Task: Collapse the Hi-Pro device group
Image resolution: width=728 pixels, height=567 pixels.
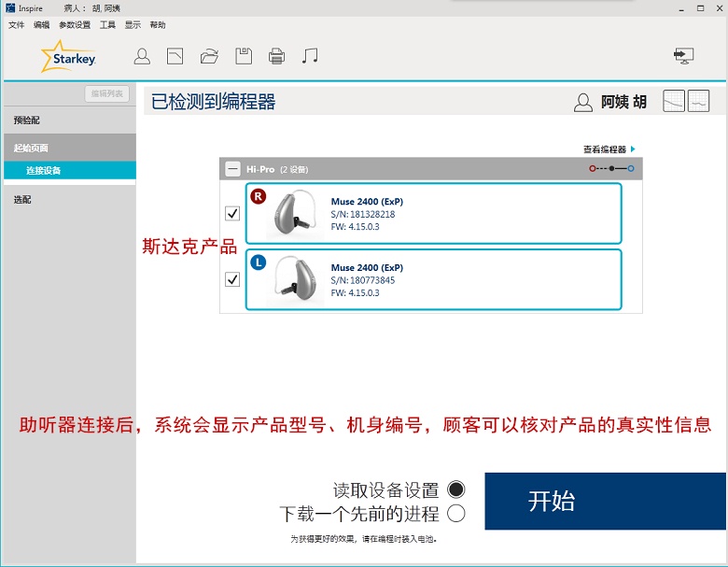Action: click(232, 169)
